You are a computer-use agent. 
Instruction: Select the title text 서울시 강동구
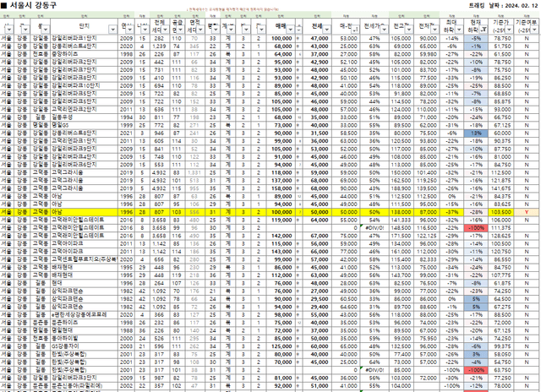33,5
